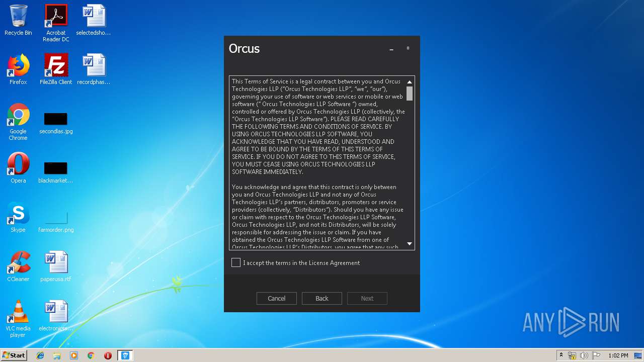Select secondlas.jpg image file
Screen dimensions: 644x362
click(56, 122)
